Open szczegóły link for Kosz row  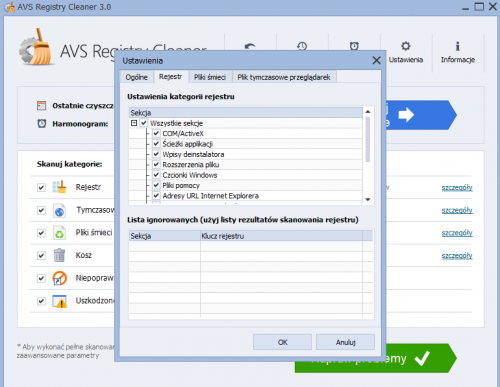[x=457, y=256]
